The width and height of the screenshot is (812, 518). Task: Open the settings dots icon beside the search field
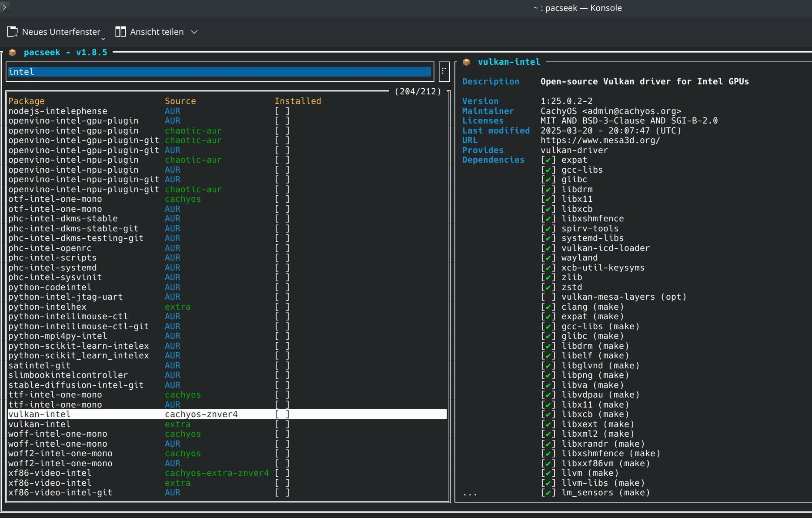(x=444, y=71)
